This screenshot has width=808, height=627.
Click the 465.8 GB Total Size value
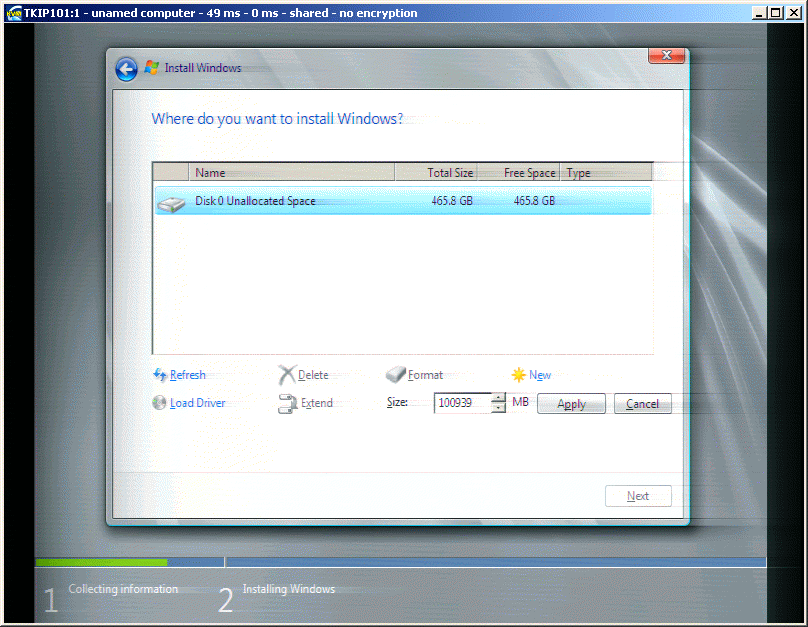coord(452,201)
